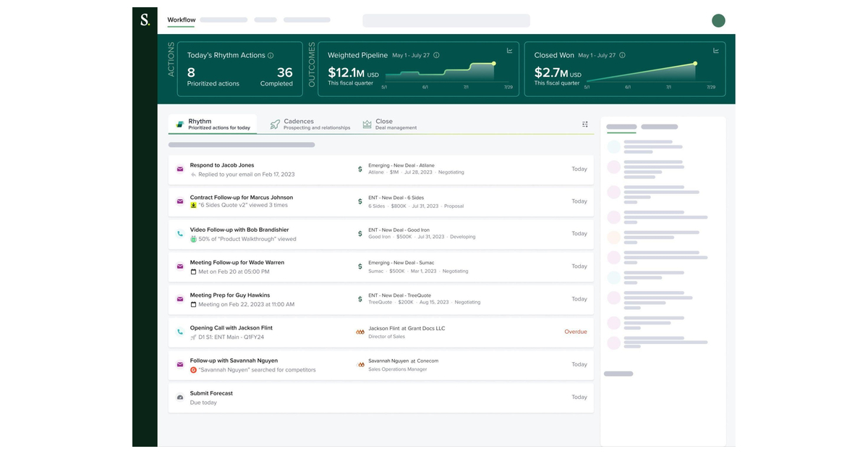Viewport: 868px width, 454px height.
Task: Click the chart icon on the Weighted Pipeline card
Action: click(509, 51)
